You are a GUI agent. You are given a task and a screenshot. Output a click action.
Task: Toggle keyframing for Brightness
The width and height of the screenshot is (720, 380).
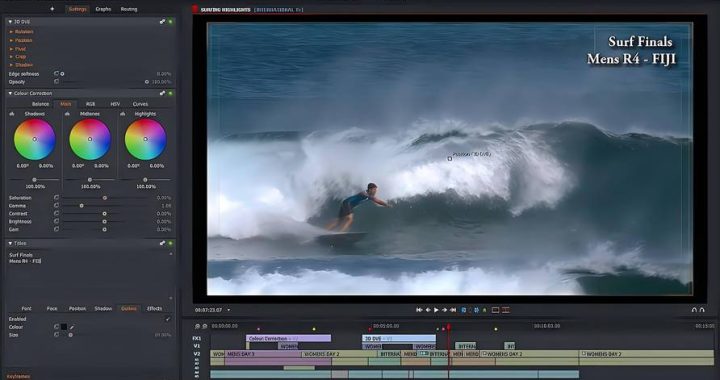pyautogui.click(x=56, y=221)
